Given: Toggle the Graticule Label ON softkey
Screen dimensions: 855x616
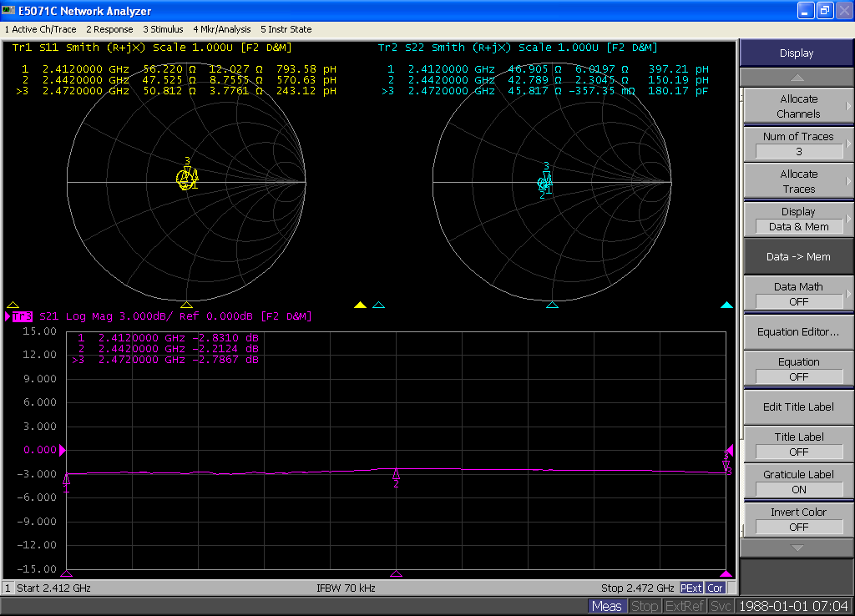Looking at the screenshot, I should tap(797, 482).
